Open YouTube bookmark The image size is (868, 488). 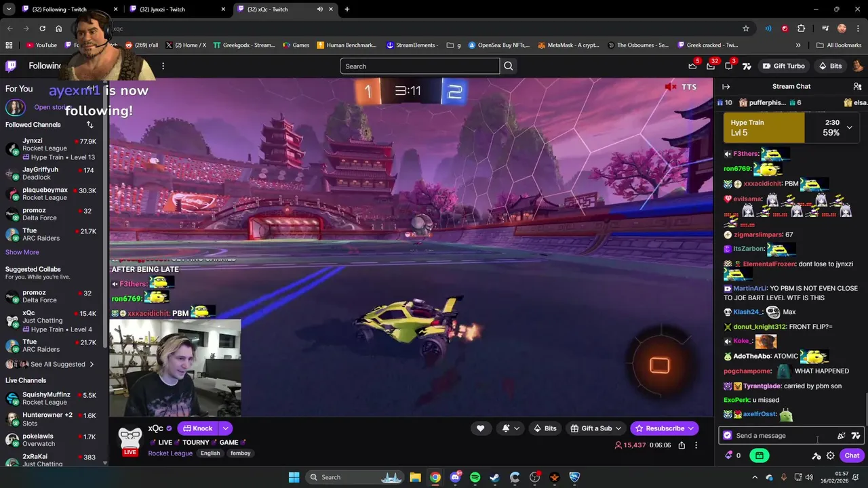point(41,45)
